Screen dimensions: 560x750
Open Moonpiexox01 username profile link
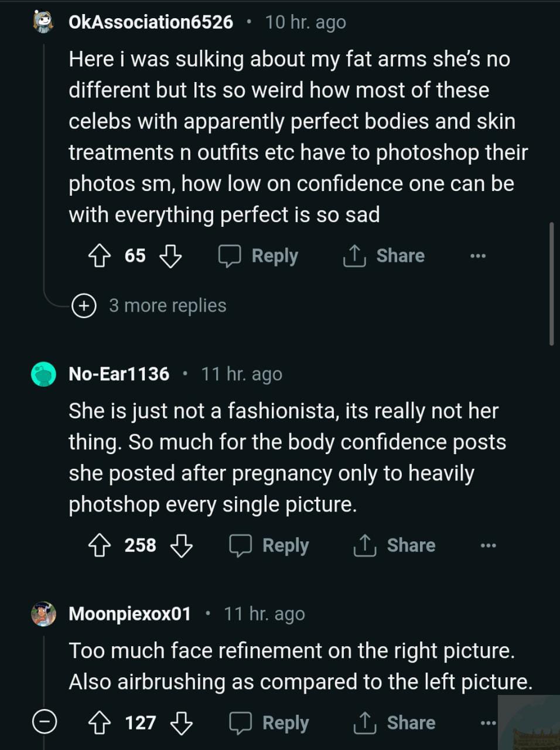[129, 614]
